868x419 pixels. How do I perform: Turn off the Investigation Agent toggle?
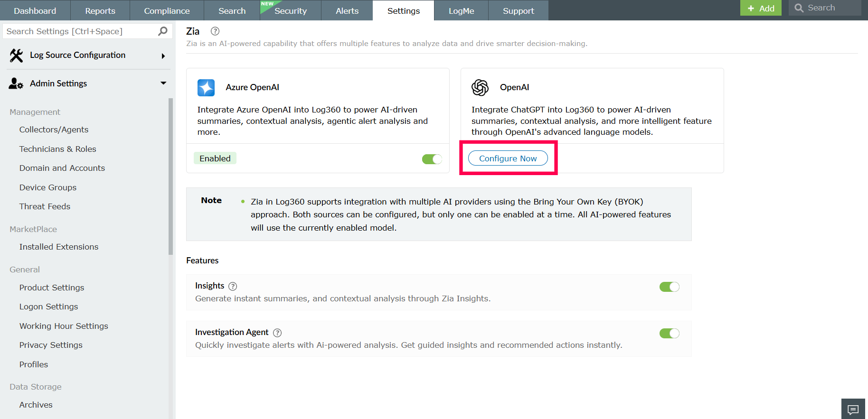(x=670, y=333)
